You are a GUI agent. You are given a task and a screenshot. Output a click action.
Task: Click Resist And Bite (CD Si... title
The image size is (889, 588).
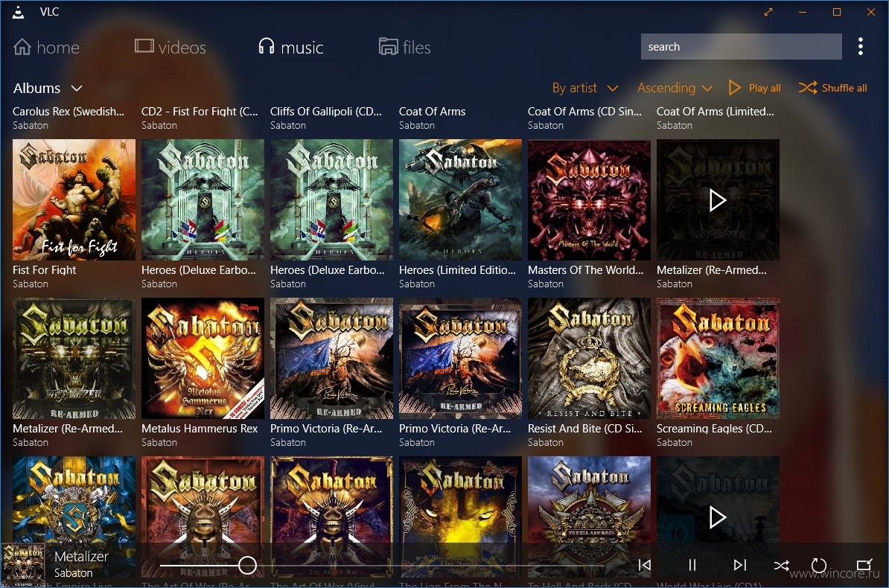pyautogui.click(x=585, y=429)
